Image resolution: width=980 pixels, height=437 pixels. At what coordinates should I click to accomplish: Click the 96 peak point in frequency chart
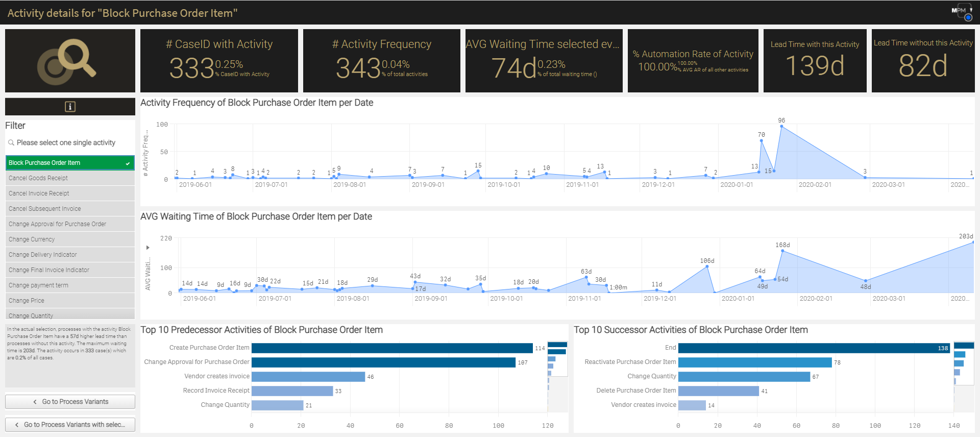781,126
